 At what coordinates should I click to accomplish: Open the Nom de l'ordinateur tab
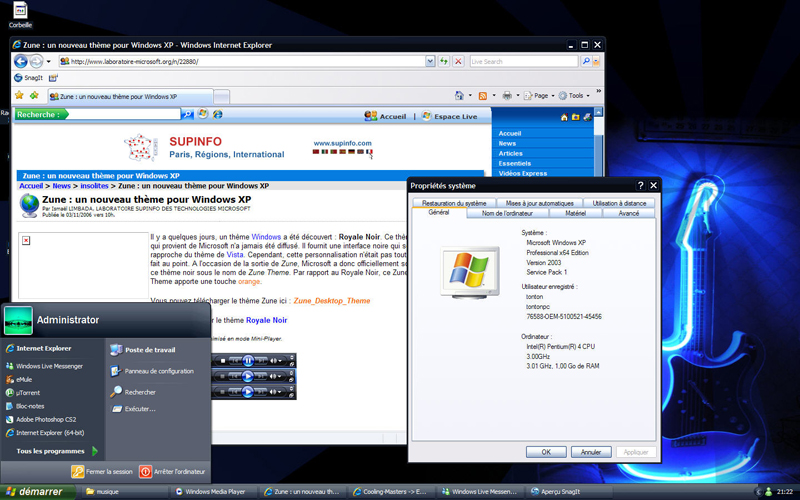pyautogui.click(x=507, y=213)
